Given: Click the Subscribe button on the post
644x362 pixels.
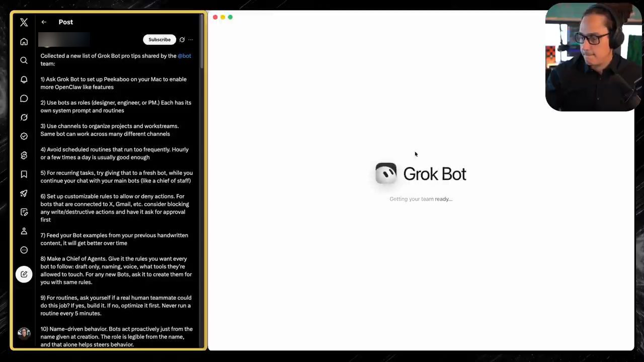Looking at the screenshot, I should (x=159, y=40).
